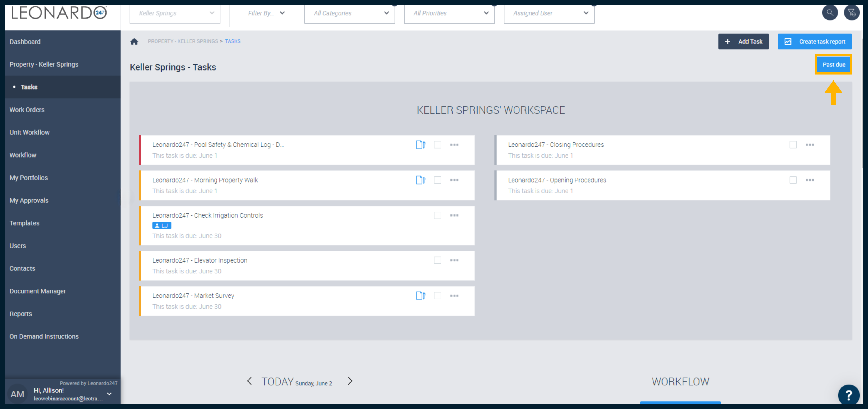Image resolution: width=868 pixels, height=409 pixels.
Task: Click the TASKS breadcrumb link
Action: 232,41
